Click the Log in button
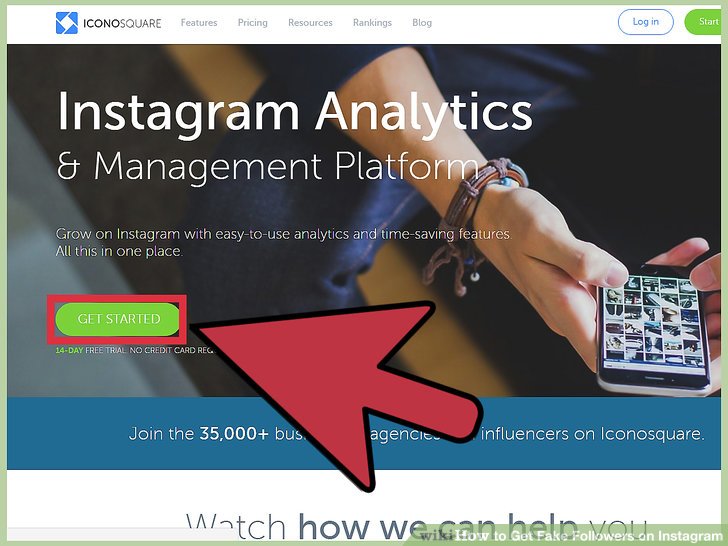The width and height of the screenshot is (728, 546). coord(645,22)
